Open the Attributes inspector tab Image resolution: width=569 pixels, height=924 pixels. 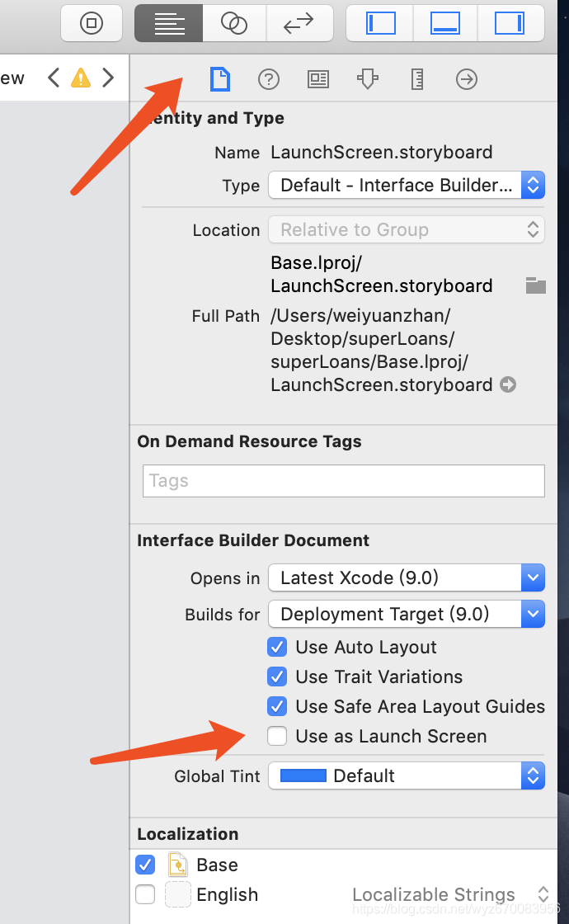pyautogui.click(x=368, y=79)
